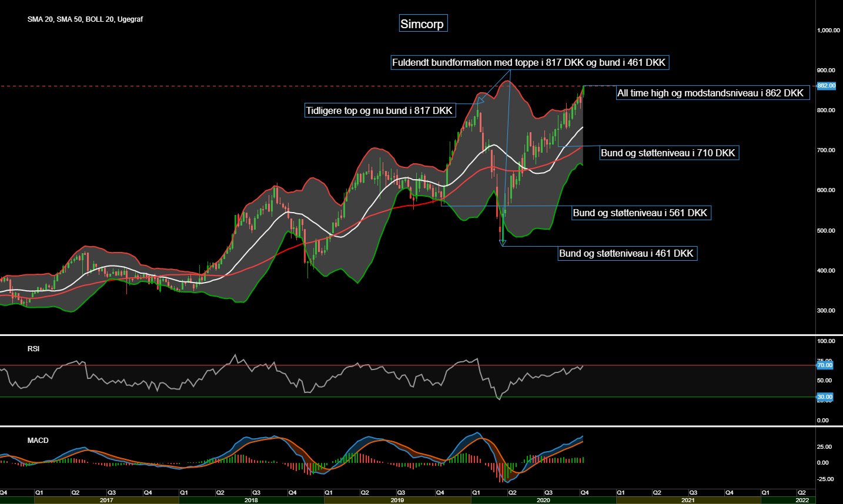Click the 100.00 label on the RSI axis
843x504 pixels.
(x=826, y=341)
